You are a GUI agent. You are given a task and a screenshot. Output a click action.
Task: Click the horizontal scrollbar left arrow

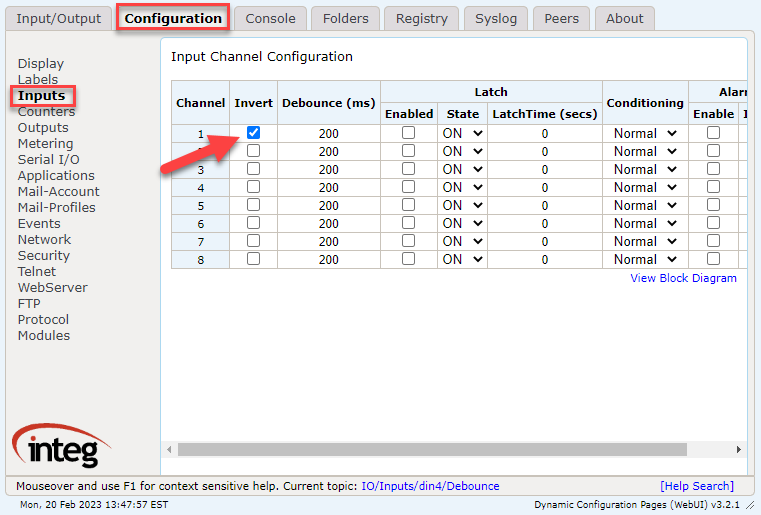pyautogui.click(x=169, y=450)
